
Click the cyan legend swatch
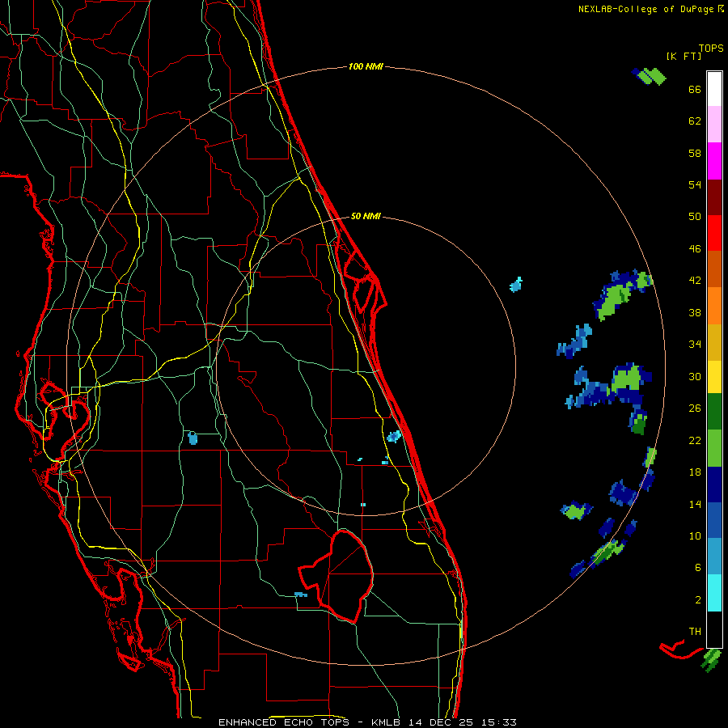click(x=714, y=592)
